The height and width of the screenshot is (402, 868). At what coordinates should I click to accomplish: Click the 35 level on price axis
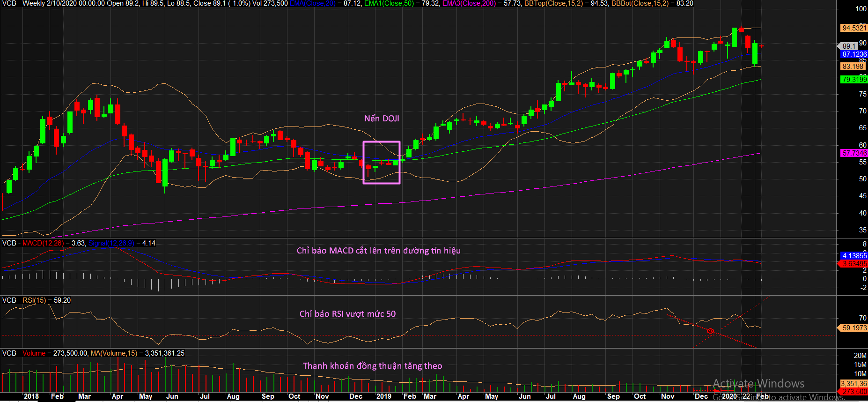coord(863,230)
